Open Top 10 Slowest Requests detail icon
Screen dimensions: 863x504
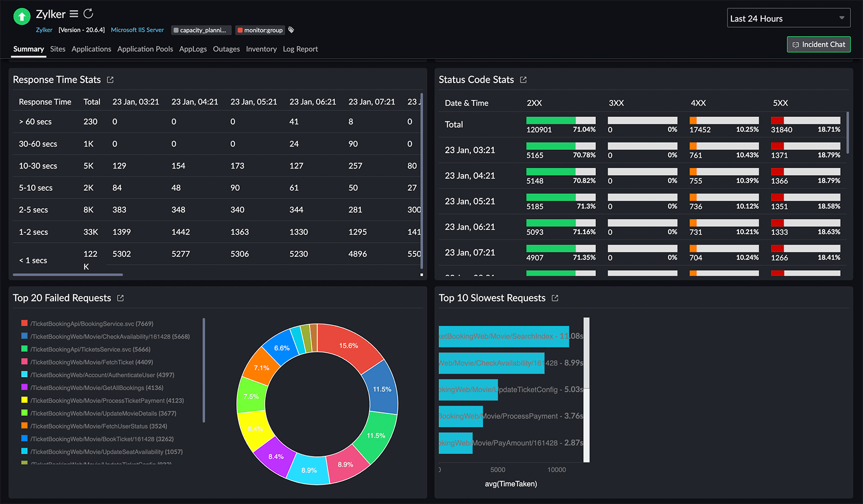coord(555,298)
